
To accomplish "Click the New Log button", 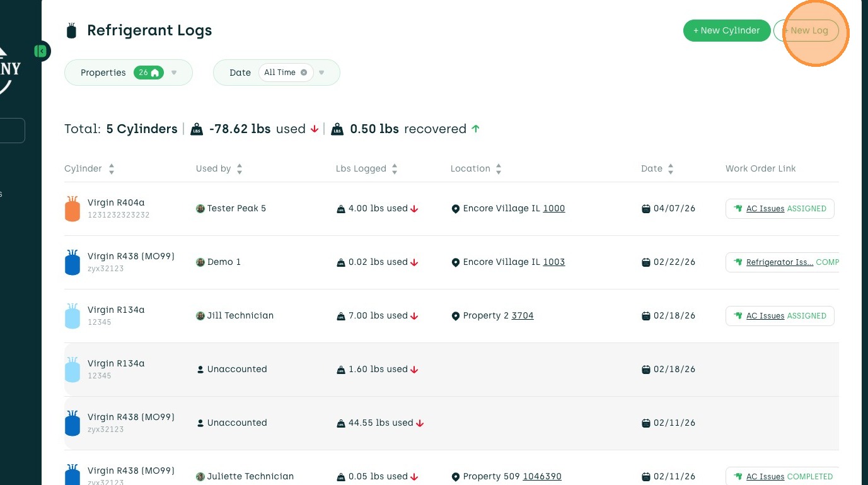I will (x=806, y=30).
